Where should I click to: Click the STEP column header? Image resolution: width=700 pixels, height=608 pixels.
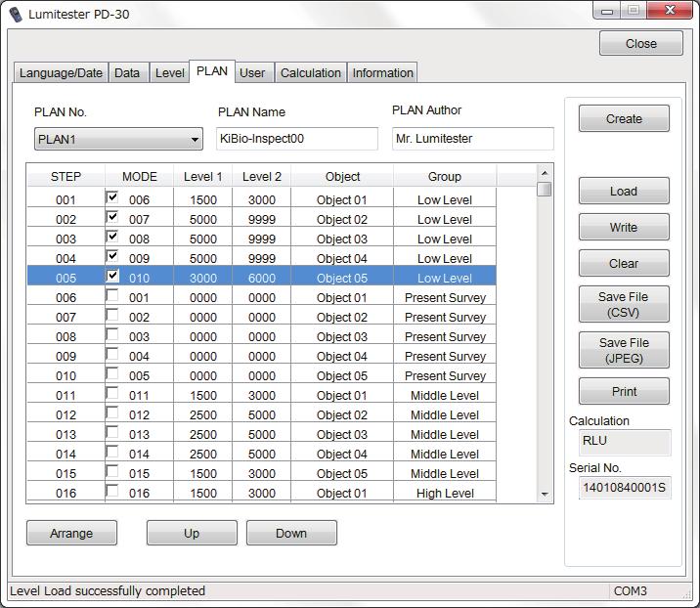(x=66, y=176)
